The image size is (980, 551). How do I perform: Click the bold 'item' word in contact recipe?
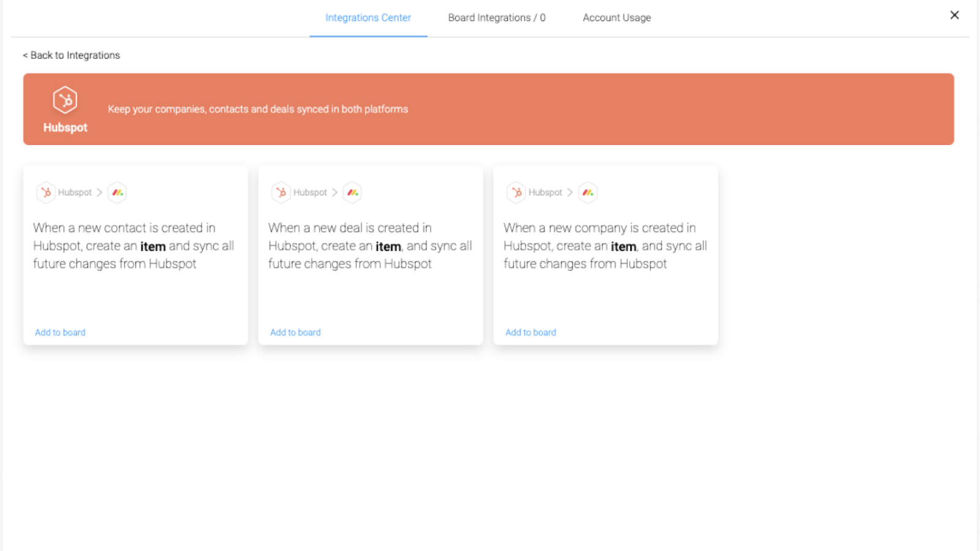pos(153,246)
